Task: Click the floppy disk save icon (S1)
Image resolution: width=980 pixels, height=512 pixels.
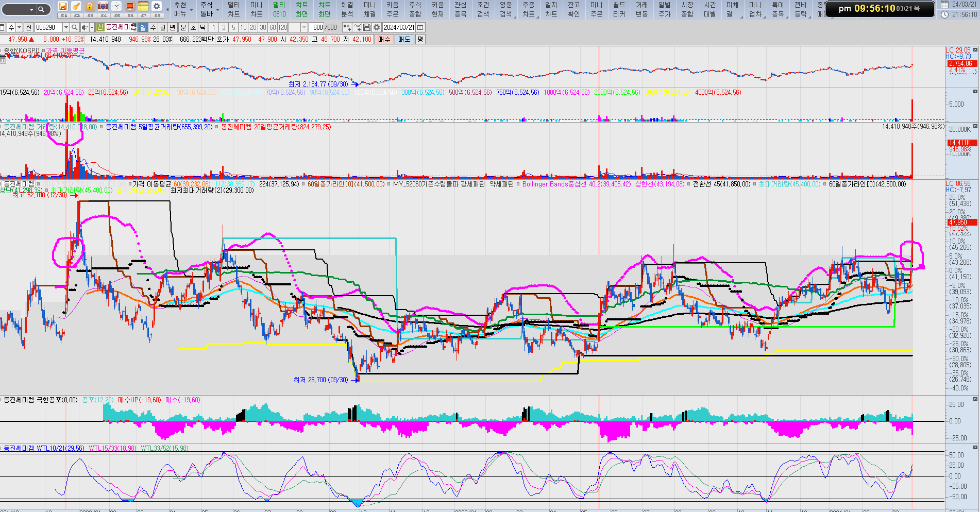Action: [63, 6]
